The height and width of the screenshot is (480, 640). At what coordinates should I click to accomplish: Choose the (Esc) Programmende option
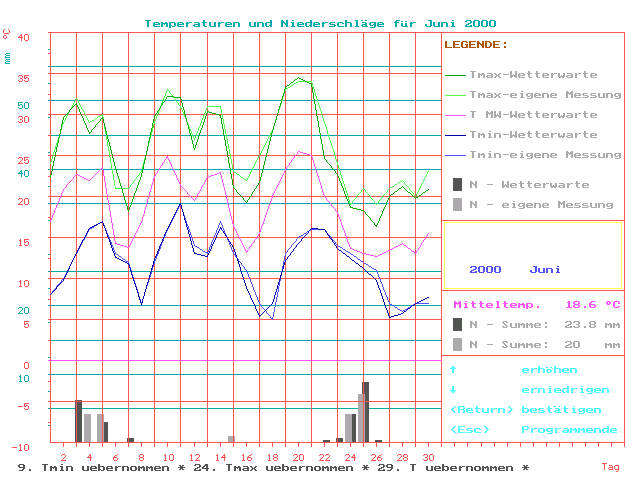coord(533,429)
